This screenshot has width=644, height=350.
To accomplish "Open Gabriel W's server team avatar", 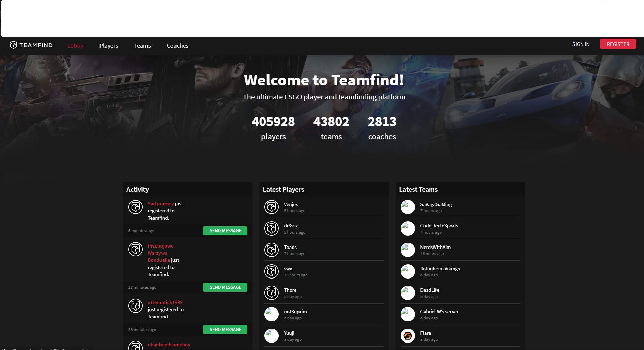I will 408,314.
